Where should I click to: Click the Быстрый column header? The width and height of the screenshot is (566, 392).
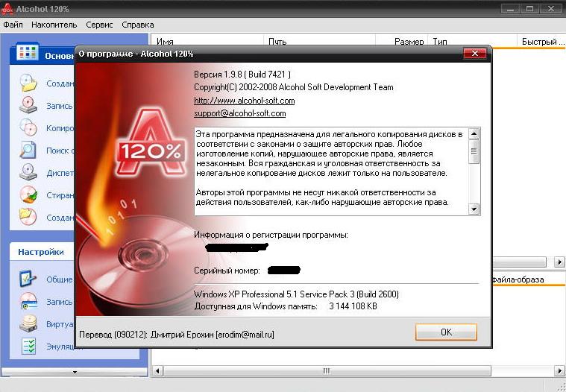[541, 42]
